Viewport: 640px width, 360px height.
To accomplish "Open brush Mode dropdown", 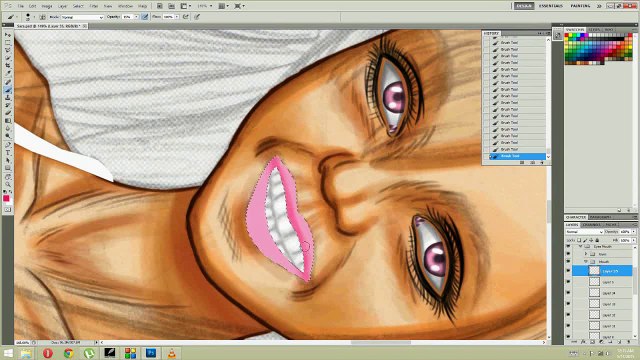I will click(82, 17).
